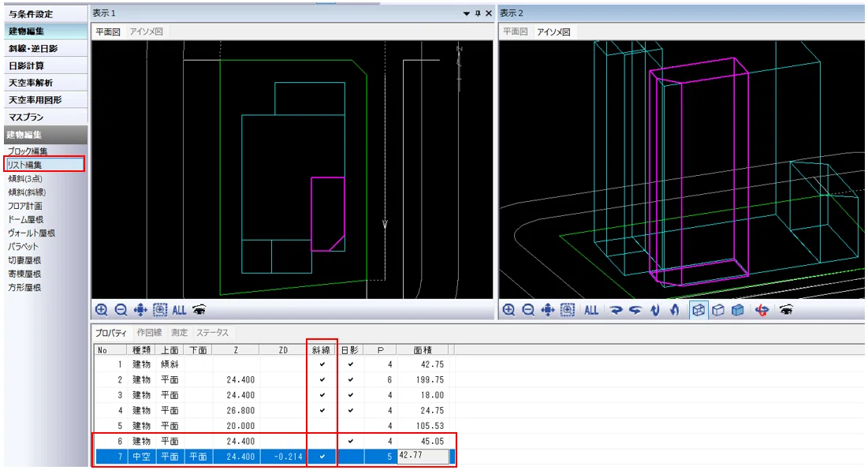Open マスプラン in the sidebar
This screenshot has height=470, width=868.
point(46,117)
